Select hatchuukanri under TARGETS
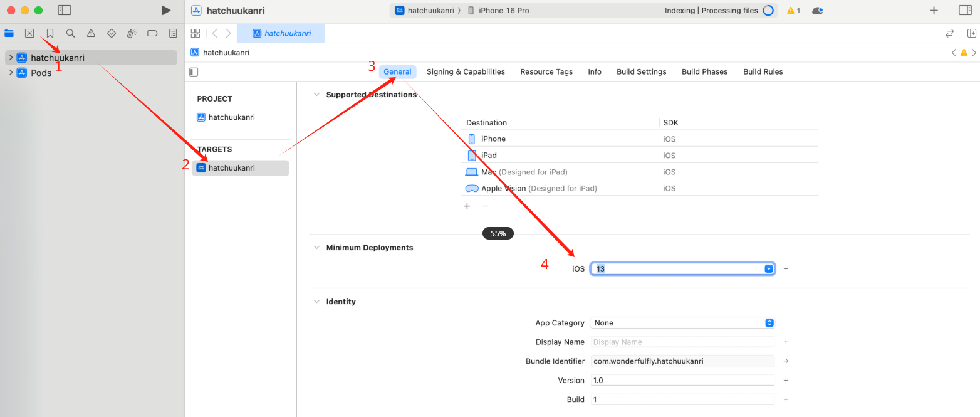 tap(241, 168)
